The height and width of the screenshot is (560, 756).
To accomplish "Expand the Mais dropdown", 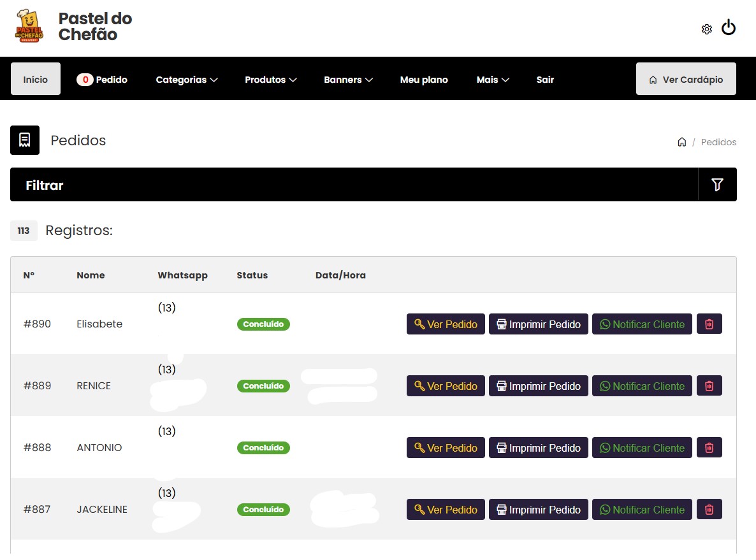I will 492,80.
